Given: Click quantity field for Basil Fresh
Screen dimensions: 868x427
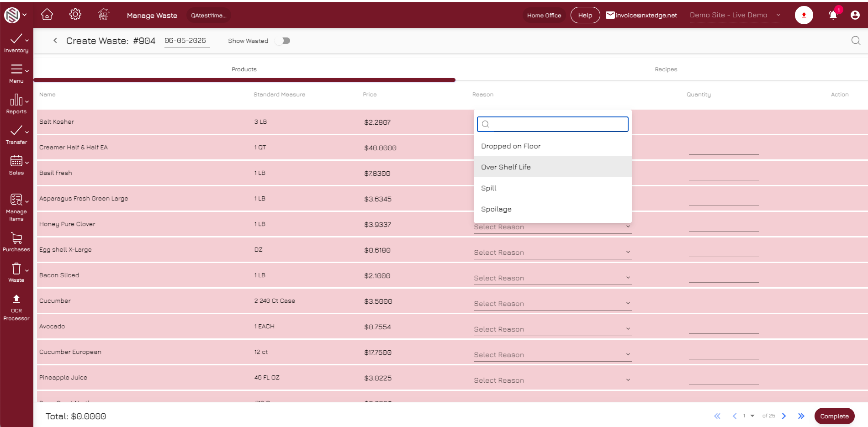Looking at the screenshot, I should 724,174.
